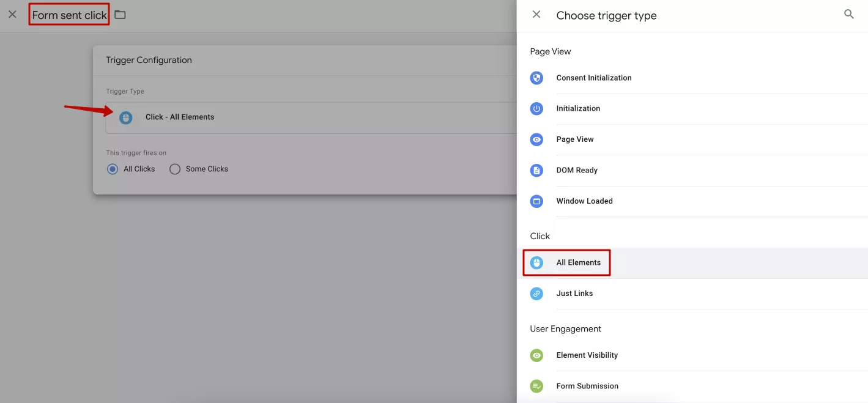Viewport: 868px width, 403px height.
Task: Select the All Clicks radio button
Action: point(113,169)
